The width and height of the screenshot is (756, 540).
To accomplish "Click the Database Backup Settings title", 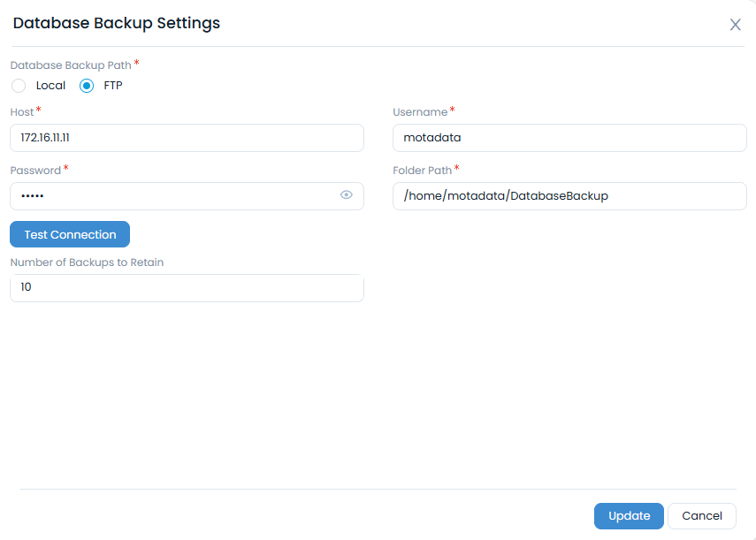I will (117, 24).
